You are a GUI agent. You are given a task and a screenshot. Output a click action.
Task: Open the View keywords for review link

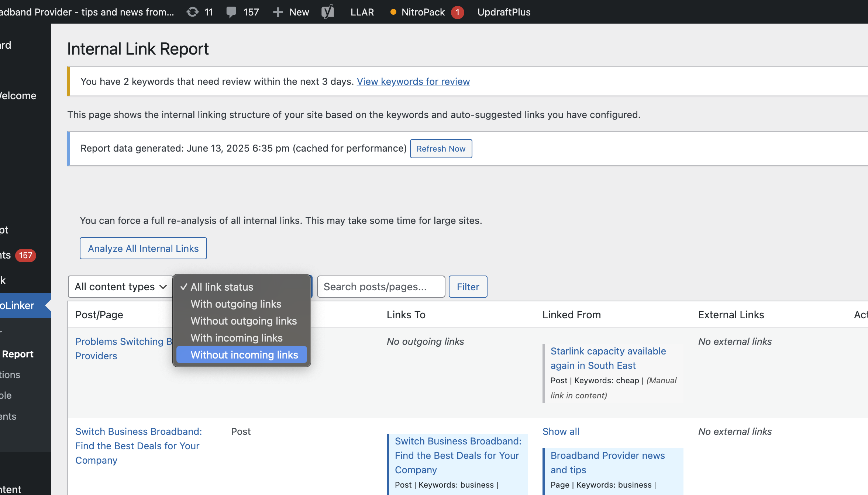click(413, 82)
